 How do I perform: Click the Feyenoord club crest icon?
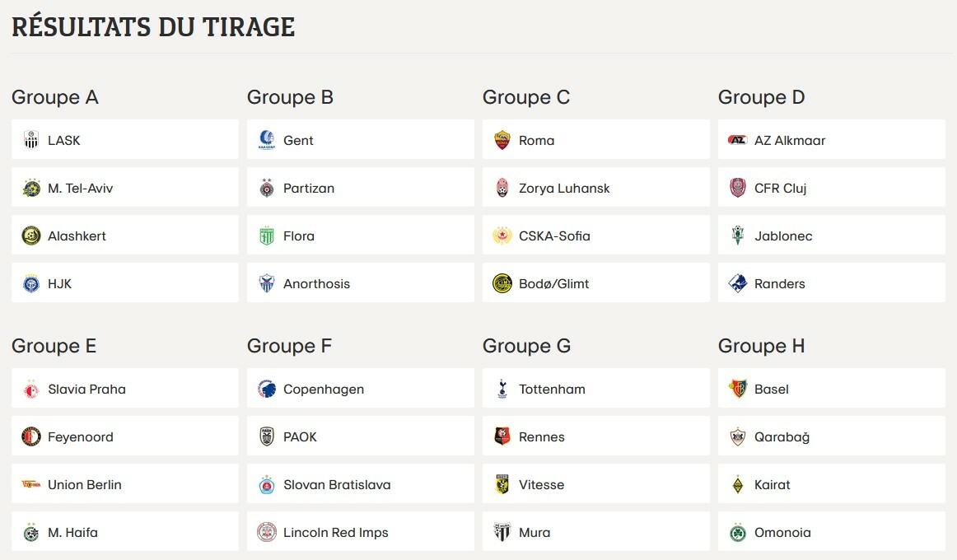coord(31,436)
